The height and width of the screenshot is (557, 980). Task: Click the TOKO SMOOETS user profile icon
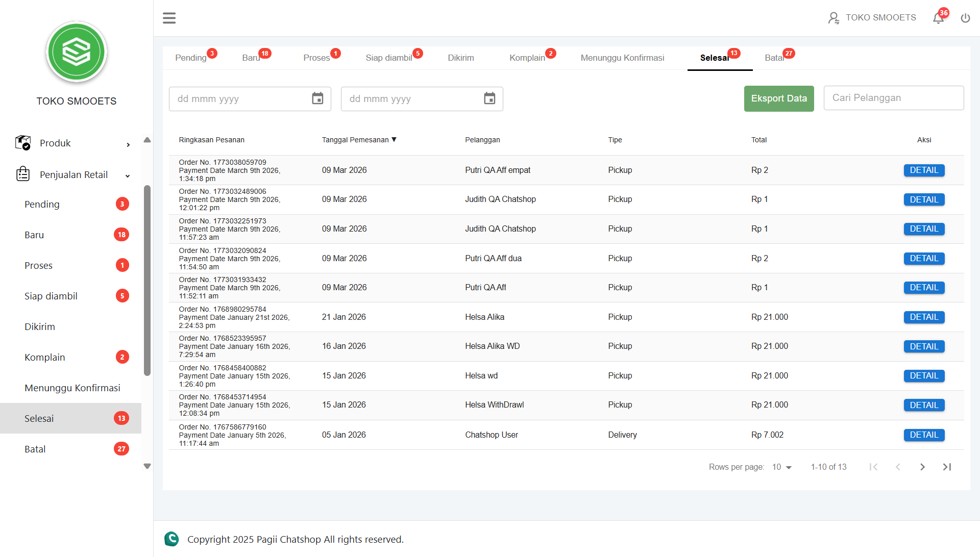833,18
